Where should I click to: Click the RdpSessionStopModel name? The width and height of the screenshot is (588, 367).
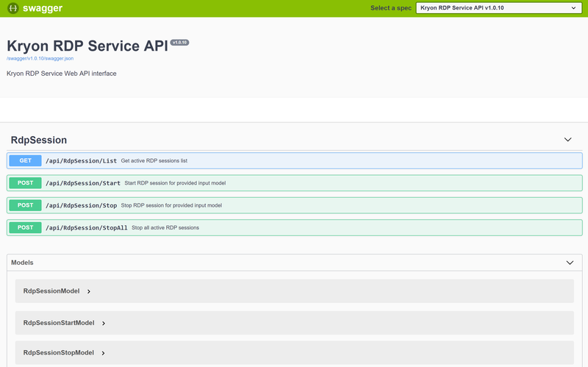pyautogui.click(x=59, y=352)
